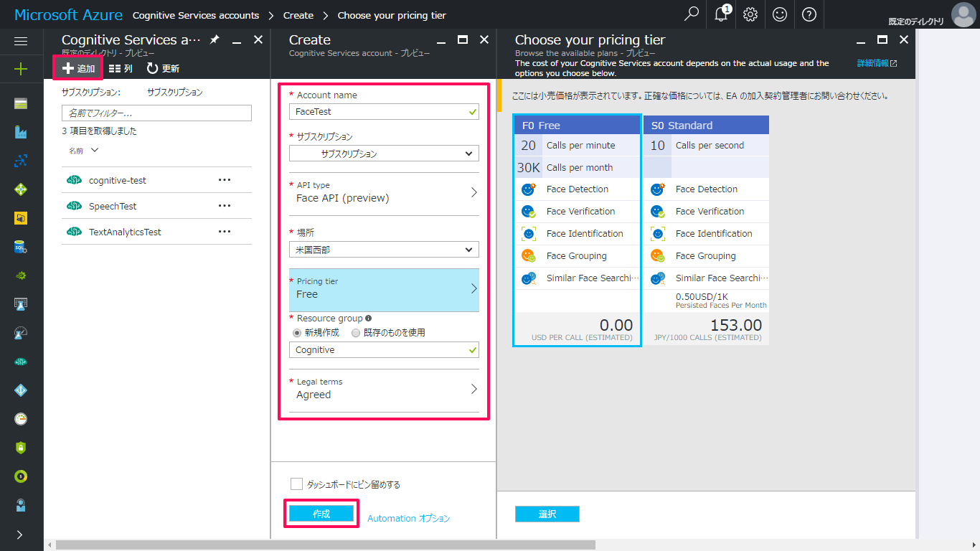Image resolution: width=980 pixels, height=551 pixels.
Task: Click the 列 columns button
Action: (121, 69)
